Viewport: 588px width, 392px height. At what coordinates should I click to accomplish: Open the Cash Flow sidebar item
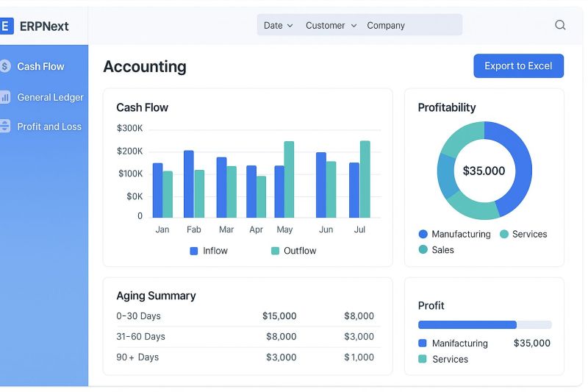coord(40,66)
